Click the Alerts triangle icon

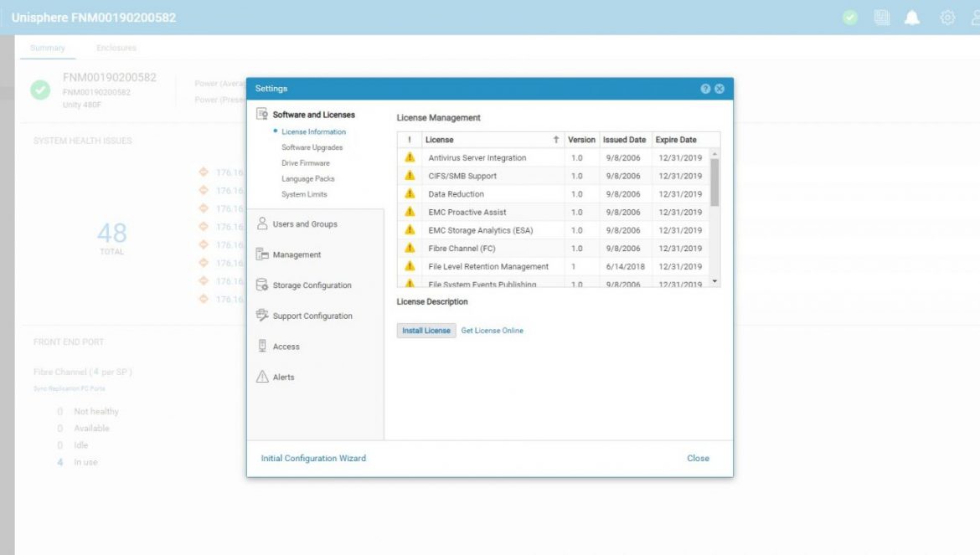pyautogui.click(x=262, y=377)
